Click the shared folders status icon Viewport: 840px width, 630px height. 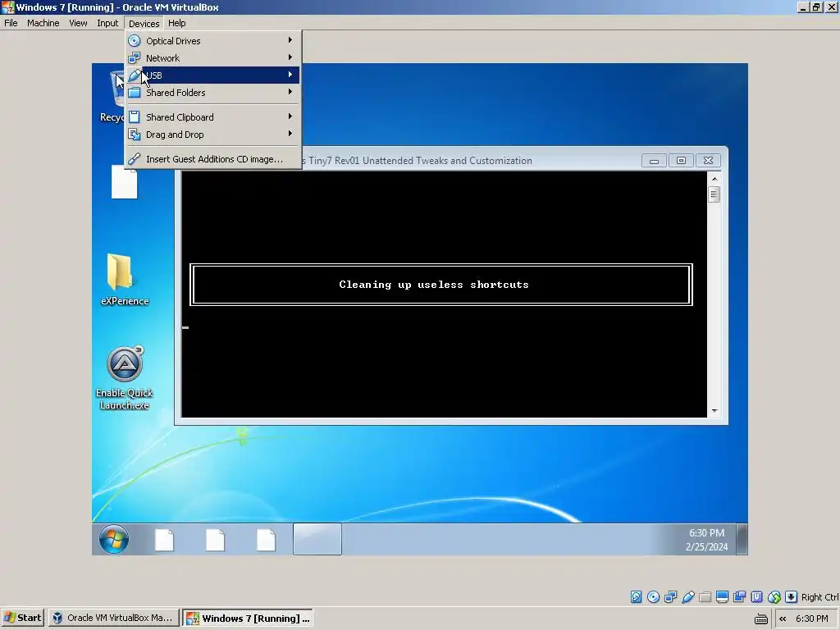click(705, 597)
